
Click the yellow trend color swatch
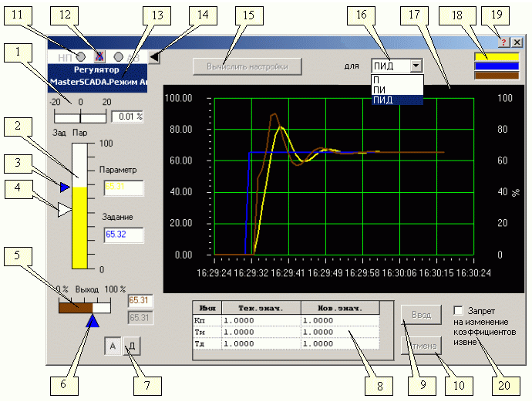[x=497, y=57]
